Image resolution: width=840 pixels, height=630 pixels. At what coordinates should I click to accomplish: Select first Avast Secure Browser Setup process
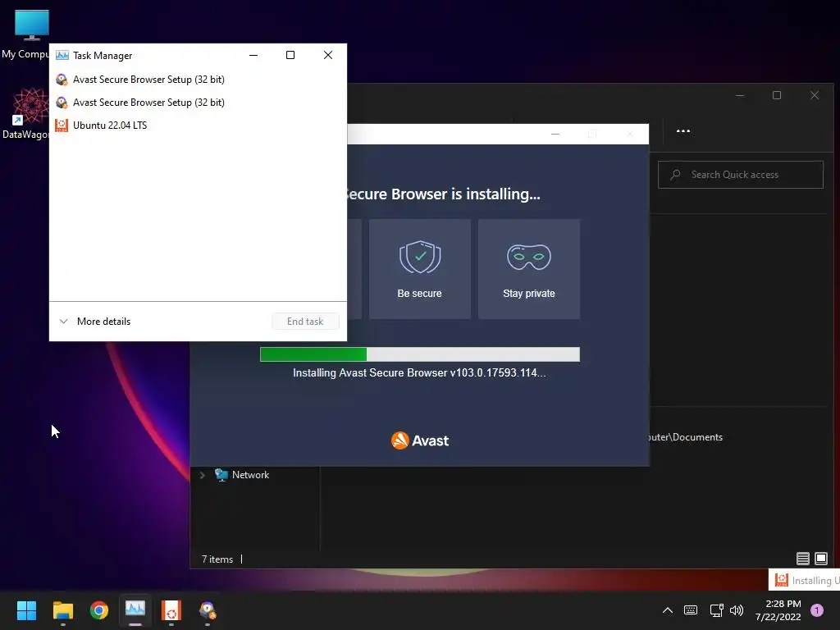coord(198,80)
